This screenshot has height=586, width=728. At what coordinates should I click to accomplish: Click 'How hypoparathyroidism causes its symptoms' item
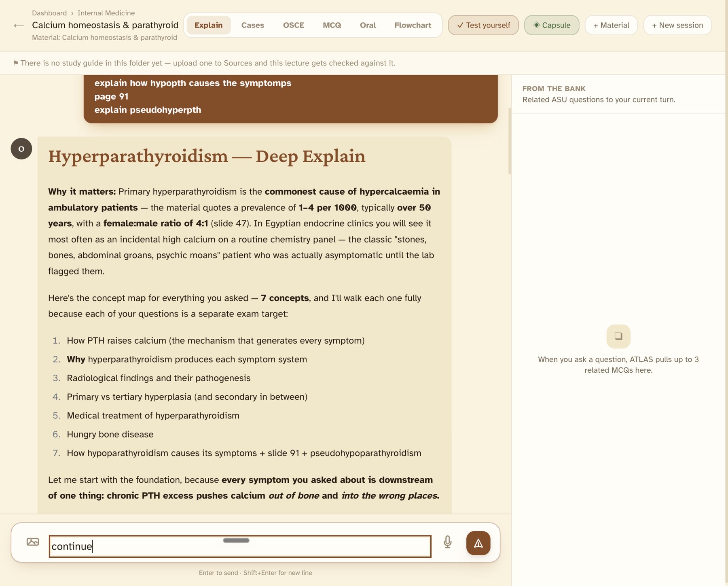coord(244,453)
